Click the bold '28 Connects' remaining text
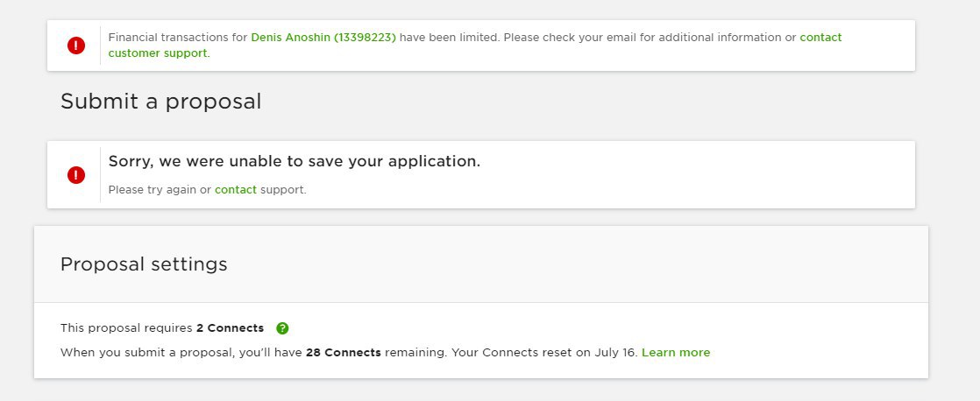Viewport: 980px width, 401px height. 343,352
